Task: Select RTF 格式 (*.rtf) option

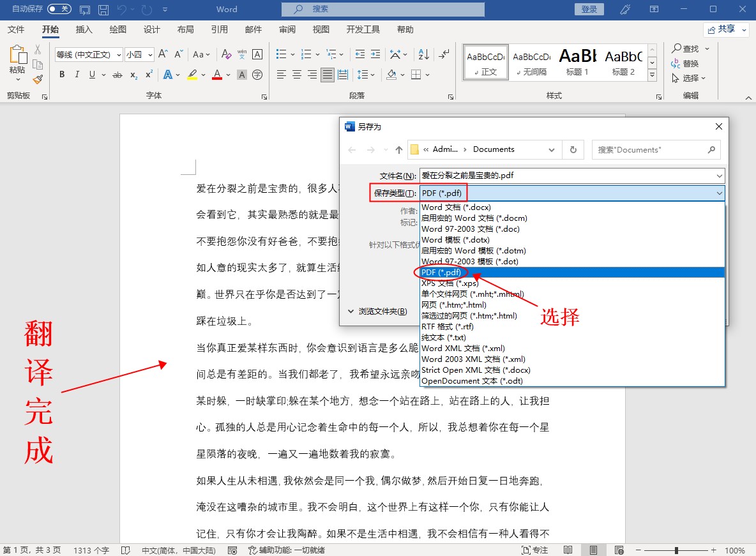Action: (x=572, y=326)
